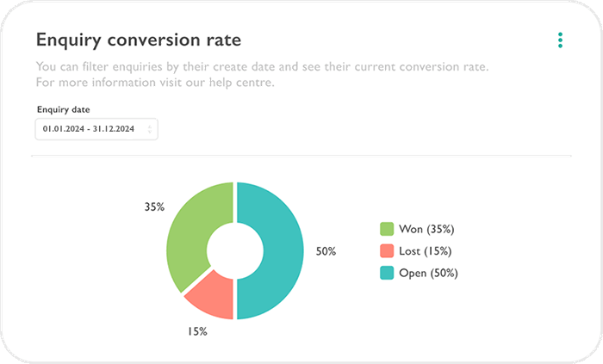Click the 01.01.2024 - 31.12.2024 date field
This screenshot has height=364, width=603.
tap(91, 130)
